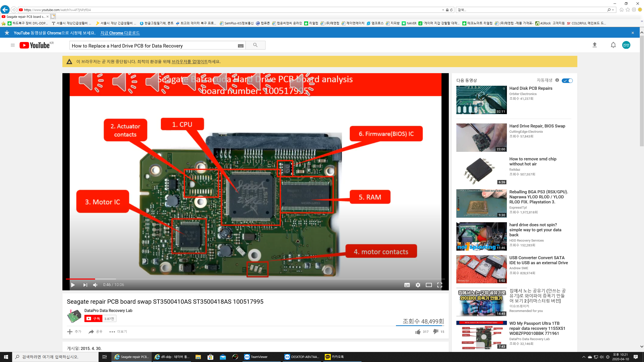Toggle subtitles in the player

tap(407, 285)
